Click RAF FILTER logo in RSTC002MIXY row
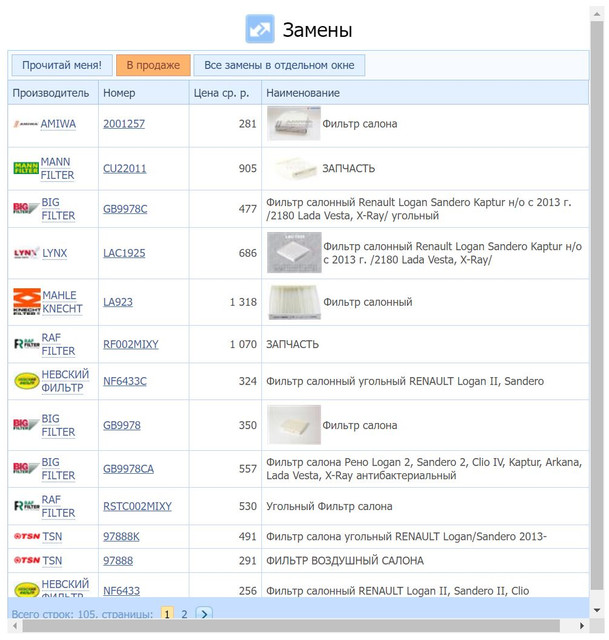The image size is (609, 640). point(27,506)
